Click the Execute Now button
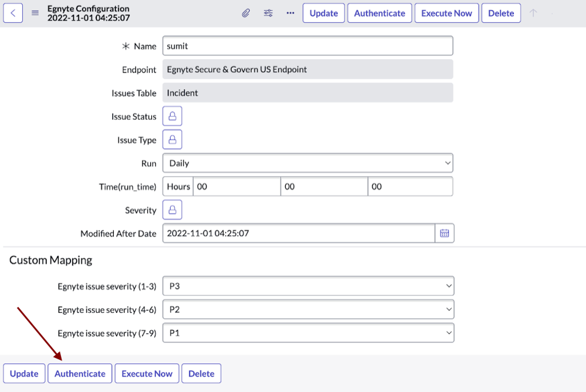 (446, 12)
